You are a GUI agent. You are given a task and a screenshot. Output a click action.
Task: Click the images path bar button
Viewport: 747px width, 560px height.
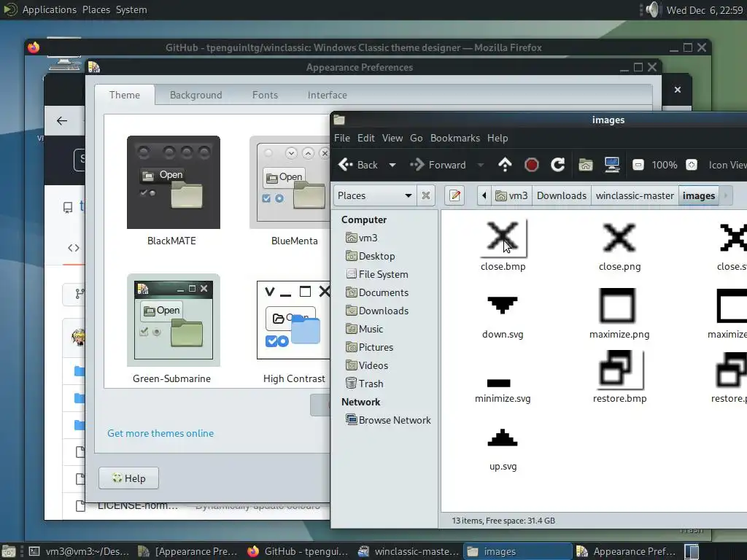698,195
